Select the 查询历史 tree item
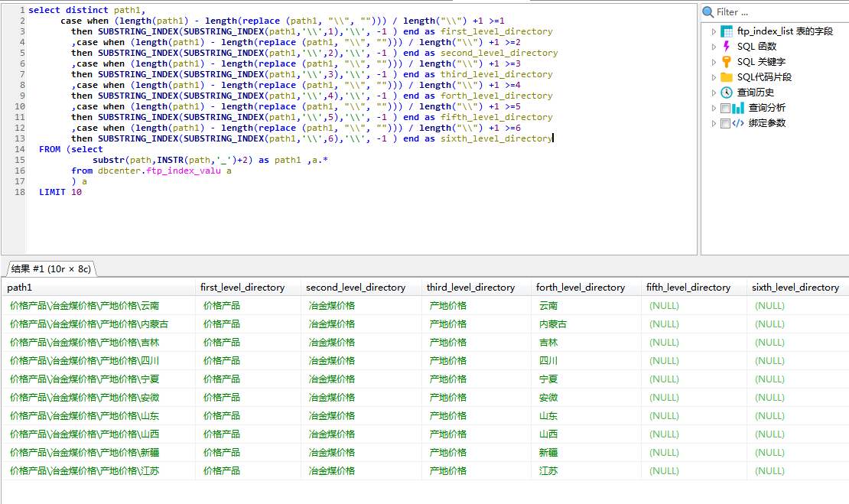Viewport: 849px width, 504px height. [756, 93]
